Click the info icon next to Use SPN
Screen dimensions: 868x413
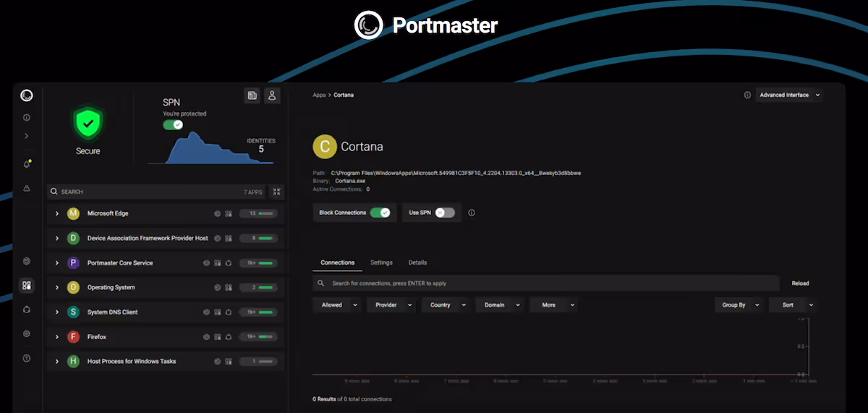(x=472, y=213)
